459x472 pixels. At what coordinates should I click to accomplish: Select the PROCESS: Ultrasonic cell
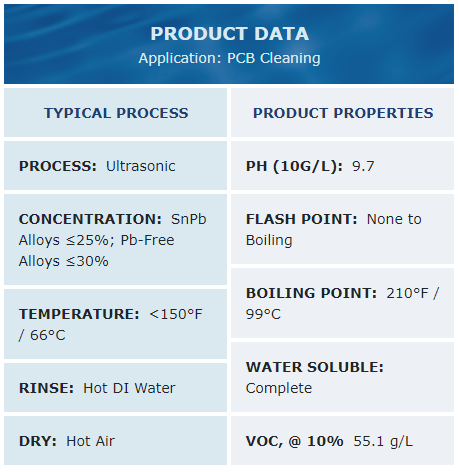coord(116,166)
